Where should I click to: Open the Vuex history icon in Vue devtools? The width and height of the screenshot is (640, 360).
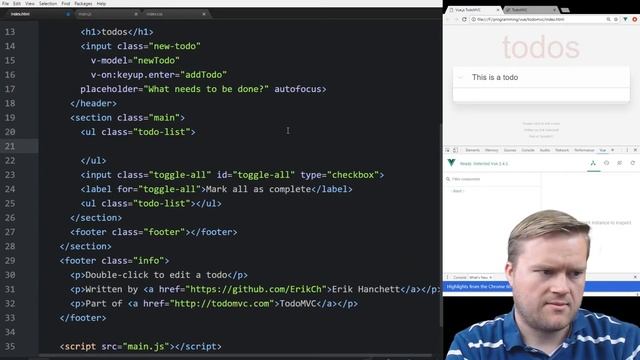tap(607, 163)
